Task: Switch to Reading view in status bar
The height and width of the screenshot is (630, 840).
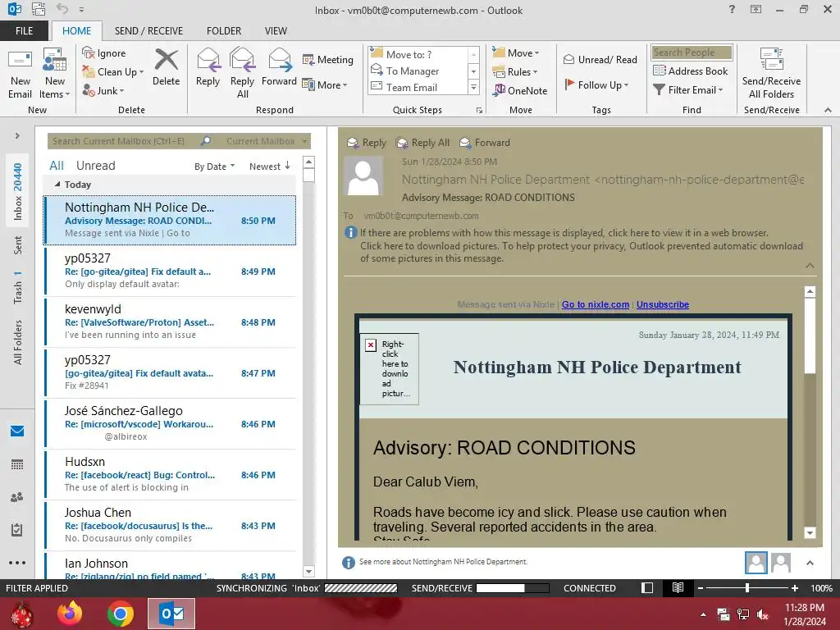Action: [x=678, y=587]
